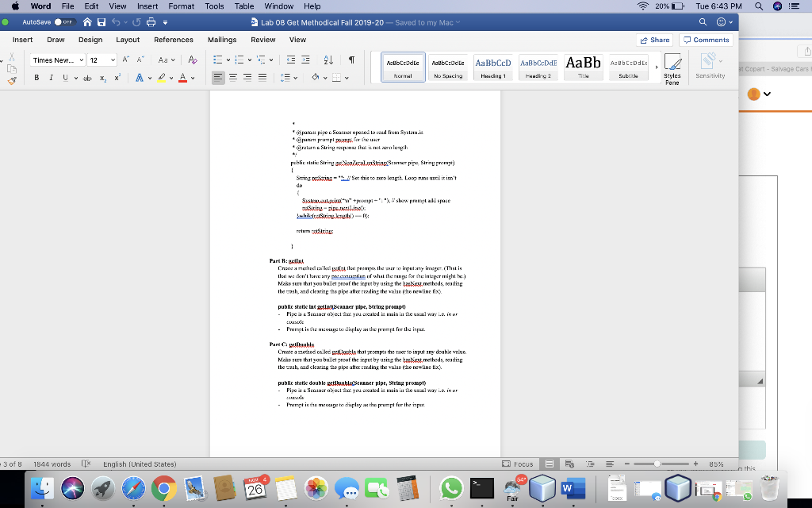Open Borders dropdown arrow
The width and height of the screenshot is (812, 508).
tap(347, 78)
